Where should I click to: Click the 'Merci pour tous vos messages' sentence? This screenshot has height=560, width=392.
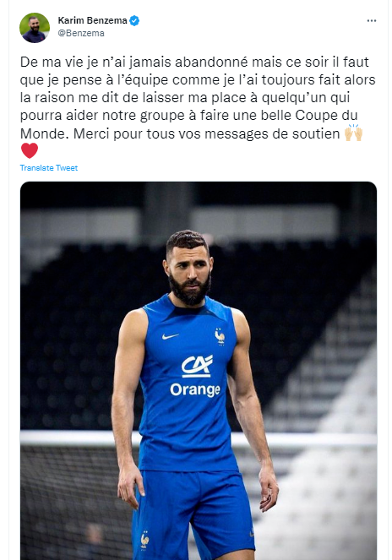click(206, 134)
